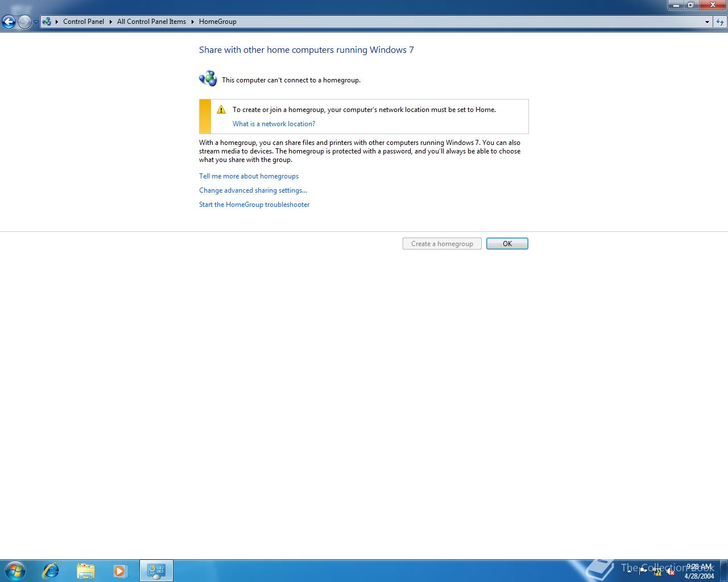Click 'This computer can't connect to a homegroup.' text

pyautogui.click(x=291, y=80)
